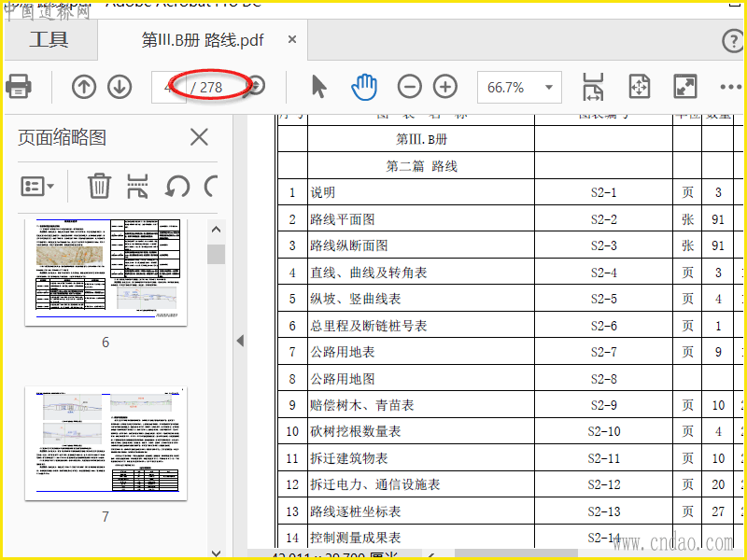Zoom in with the plus button

point(445,87)
